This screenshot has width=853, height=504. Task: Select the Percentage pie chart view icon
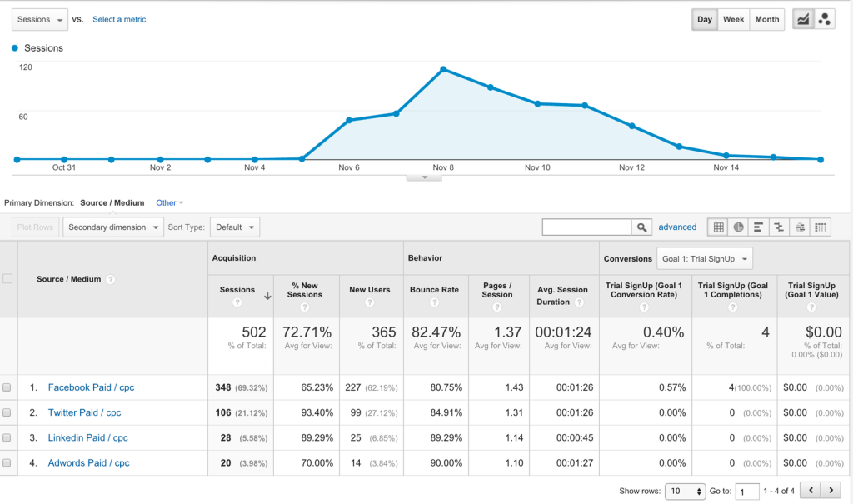coord(738,227)
